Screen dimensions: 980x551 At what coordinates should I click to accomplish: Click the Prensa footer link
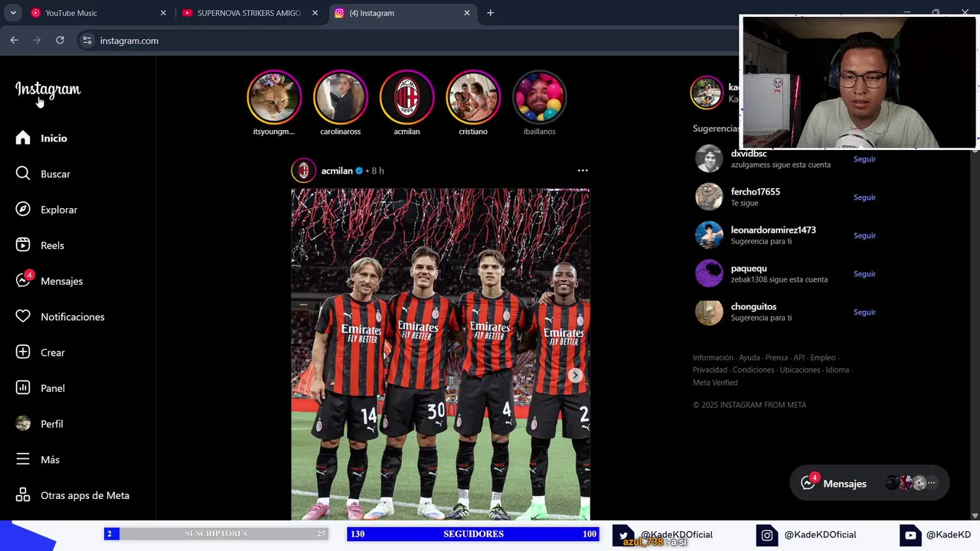[776, 357]
